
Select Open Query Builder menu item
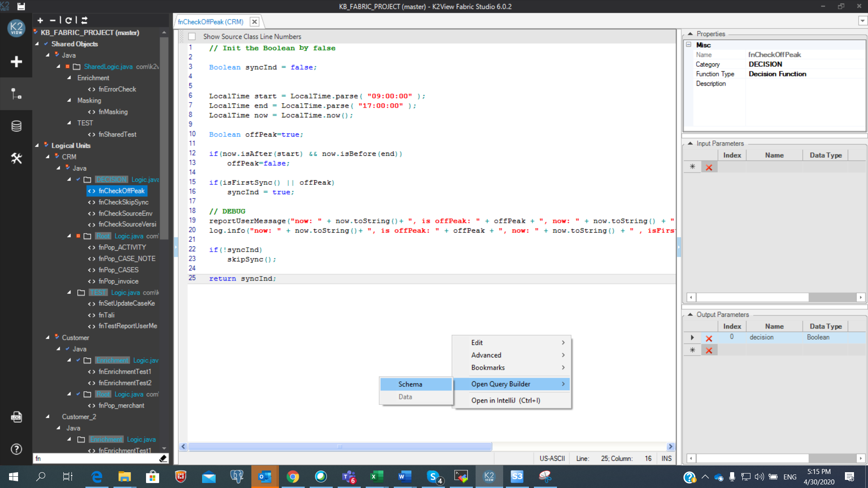coord(512,384)
